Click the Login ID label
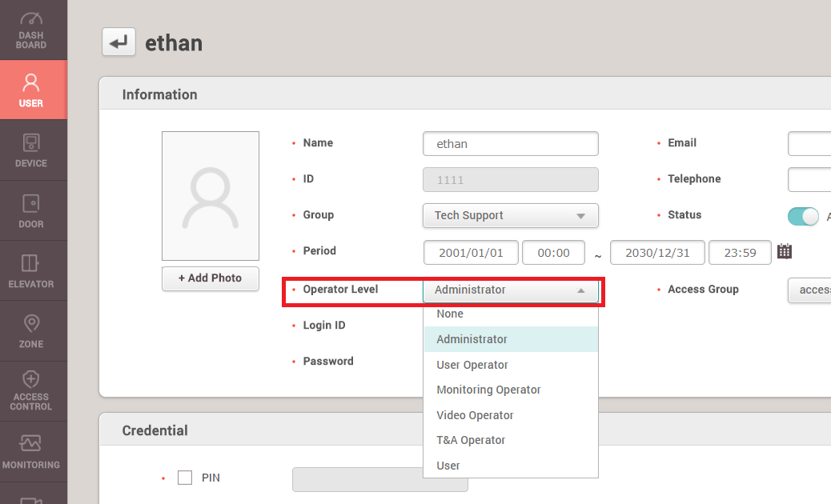This screenshot has width=831, height=504. click(323, 325)
